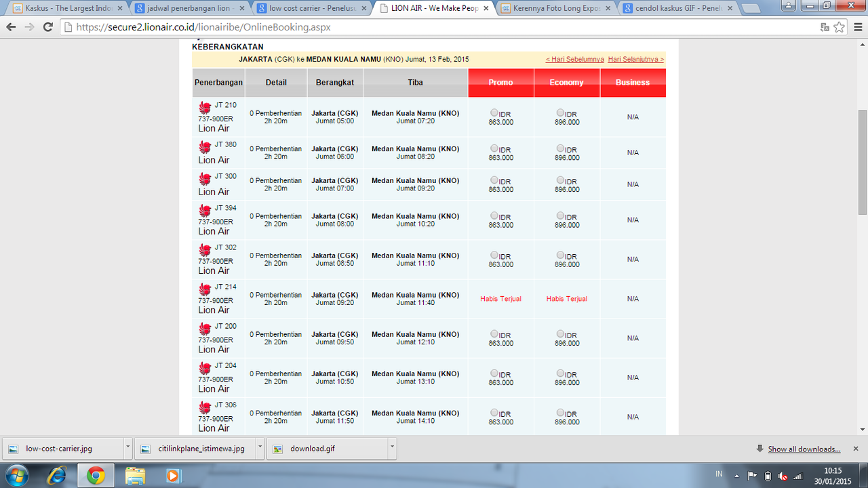Click IN language indicator in taskbar
Viewport: 868px width, 488px height.
[719, 474]
